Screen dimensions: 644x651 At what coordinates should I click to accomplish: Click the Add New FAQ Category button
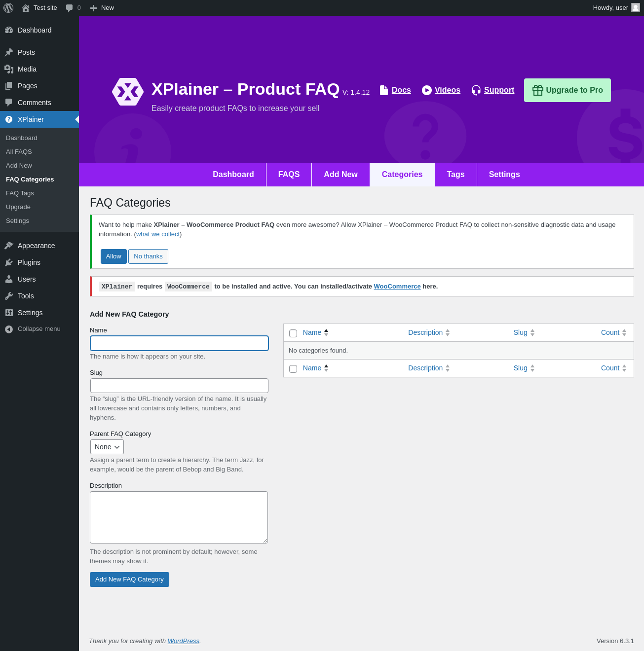[x=129, y=579]
